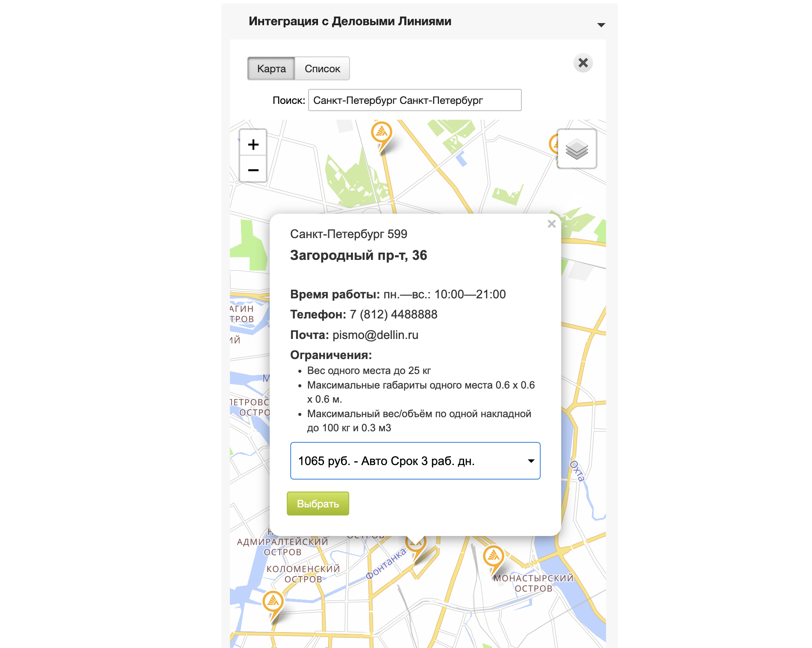Click the bottom-left pickup point marker

(273, 602)
